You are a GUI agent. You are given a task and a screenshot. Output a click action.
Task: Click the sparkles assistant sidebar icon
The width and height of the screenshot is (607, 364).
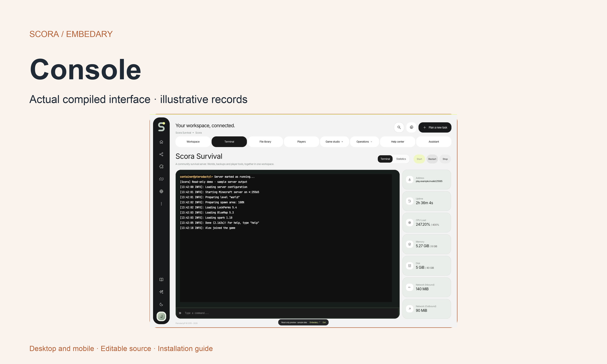pyautogui.click(x=161, y=292)
